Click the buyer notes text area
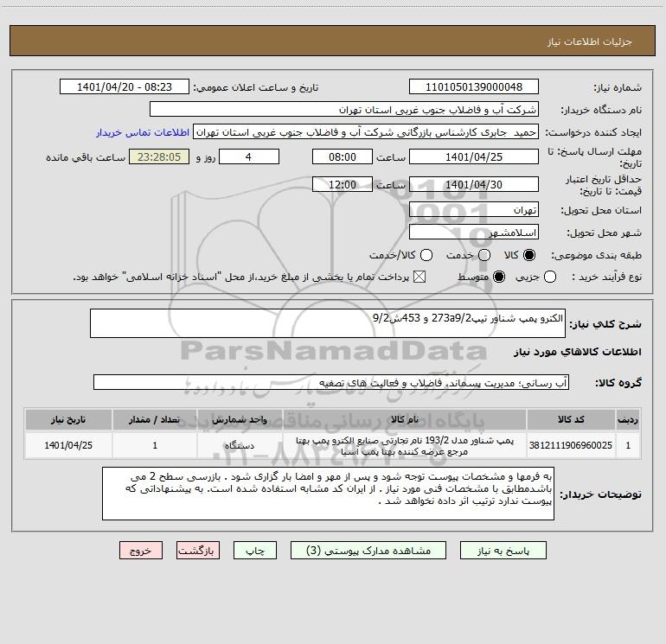This screenshot has width=666, height=644. [x=328, y=494]
